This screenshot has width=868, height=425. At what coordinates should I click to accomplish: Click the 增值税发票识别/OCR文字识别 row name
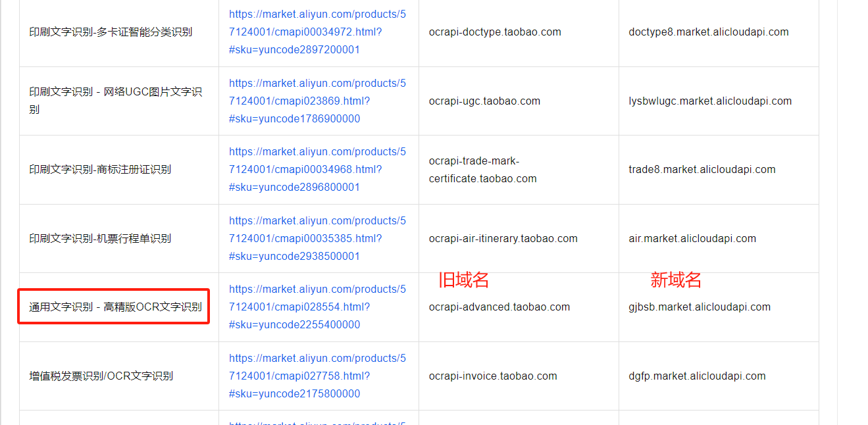101,376
